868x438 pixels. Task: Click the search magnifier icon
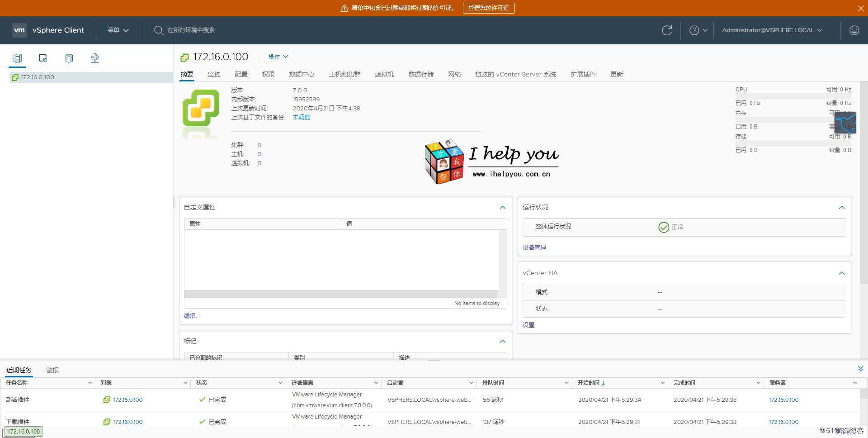point(158,30)
